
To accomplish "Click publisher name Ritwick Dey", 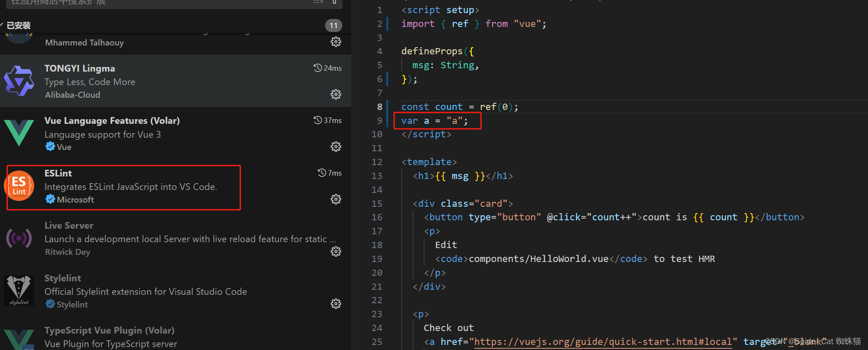I will point(67,252).
